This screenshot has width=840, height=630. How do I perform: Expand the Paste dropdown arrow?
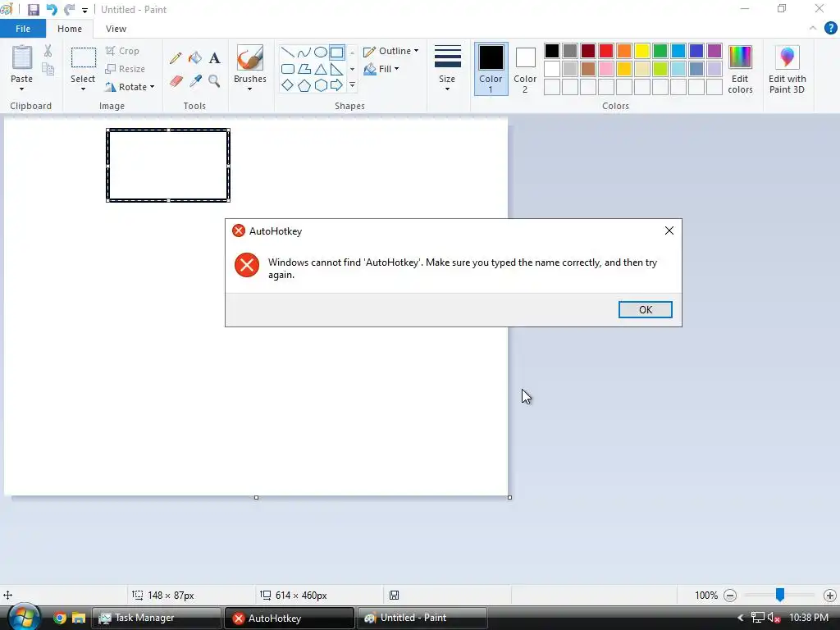(x=21, y=89)
